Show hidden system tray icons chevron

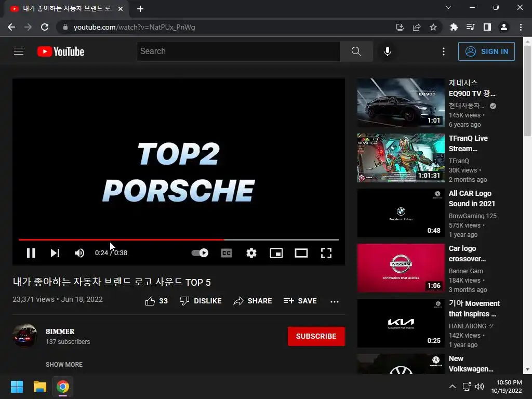click(x=453, y=387)
